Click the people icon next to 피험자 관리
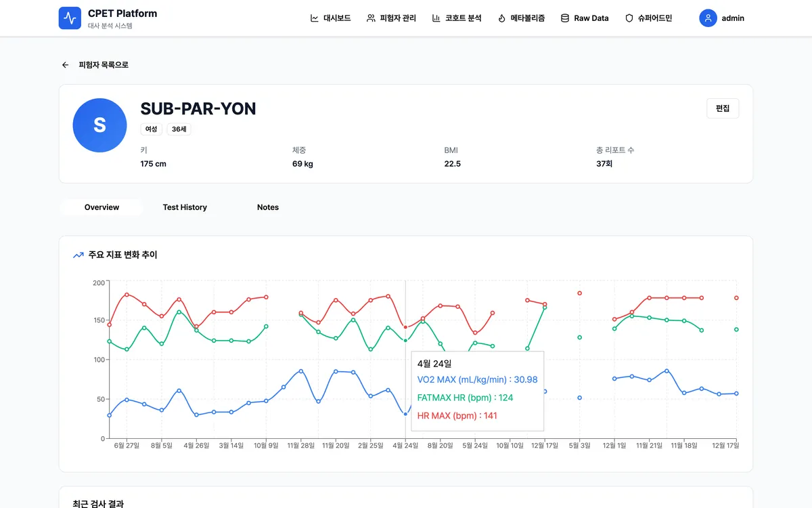The height and width of the screenshot is (508, 812). pos(371,18)
